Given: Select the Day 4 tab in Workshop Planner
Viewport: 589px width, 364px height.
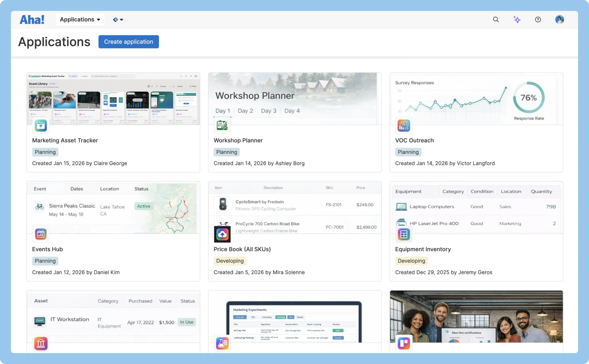Looking at the screenshot, I should (292, 111).
